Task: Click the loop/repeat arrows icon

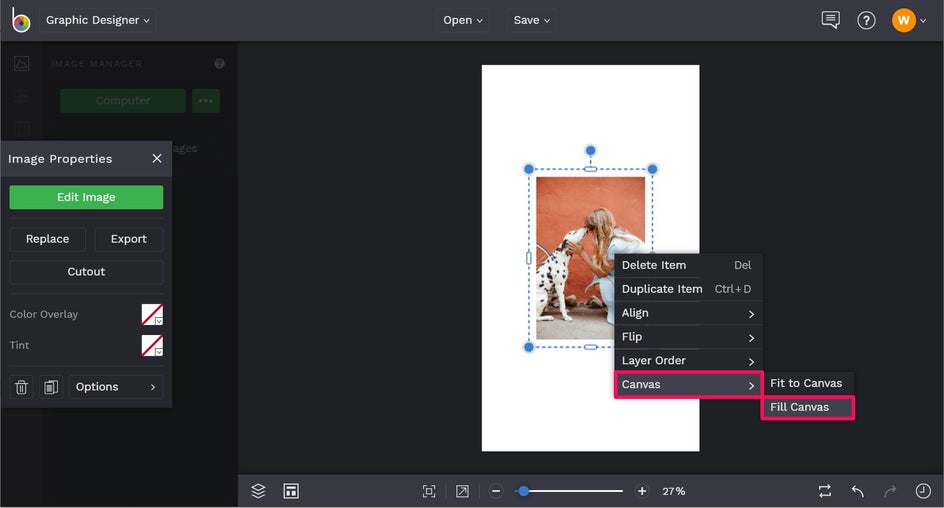Action: coord(825,491)
